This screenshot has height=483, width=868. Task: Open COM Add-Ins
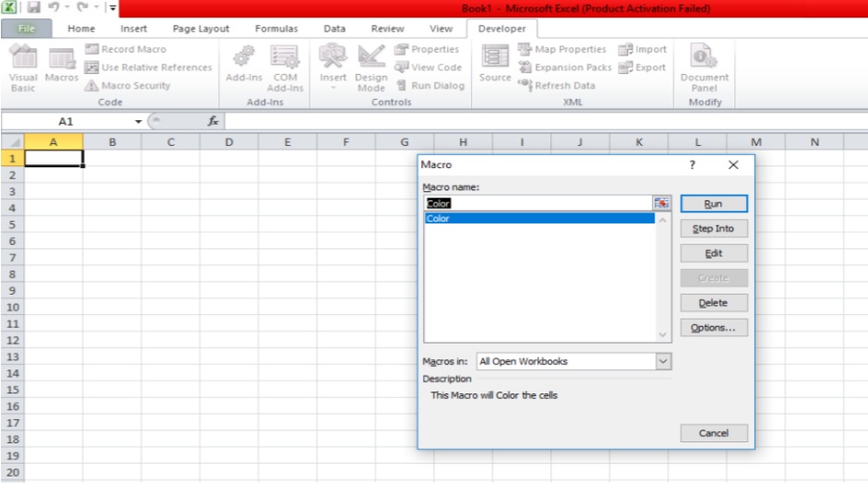click(x=285, y=68)
